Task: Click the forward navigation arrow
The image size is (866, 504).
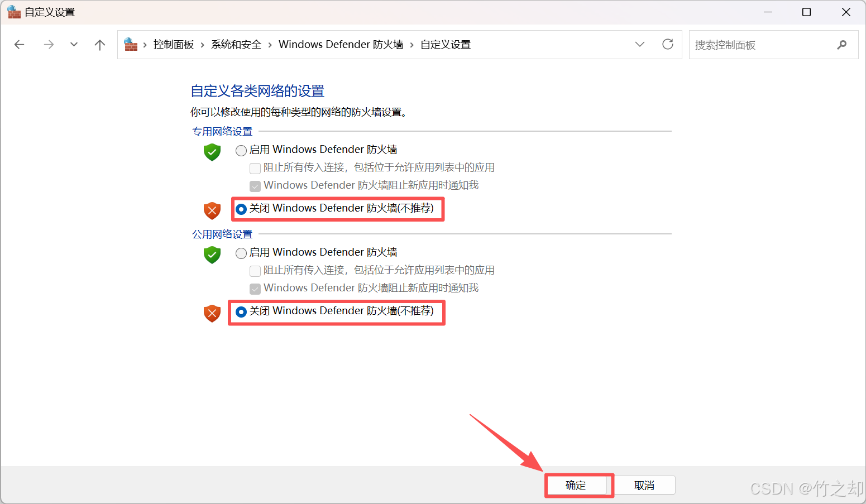Action: 49,45
